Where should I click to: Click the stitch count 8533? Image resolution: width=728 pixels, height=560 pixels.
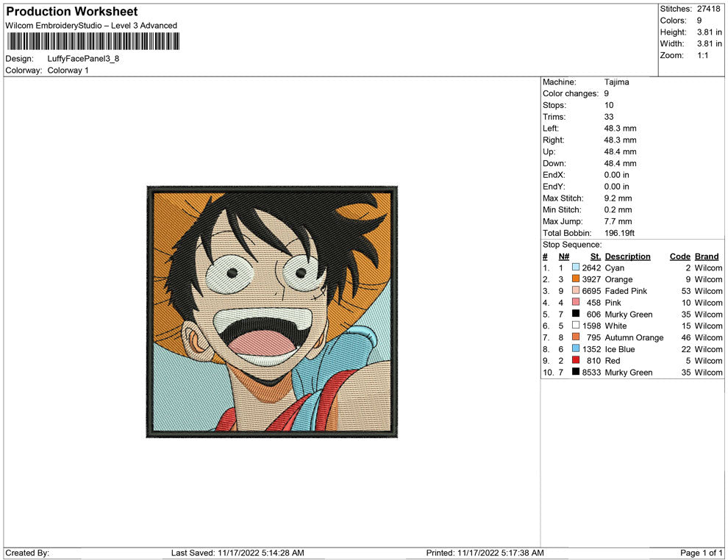coord(591,372)
